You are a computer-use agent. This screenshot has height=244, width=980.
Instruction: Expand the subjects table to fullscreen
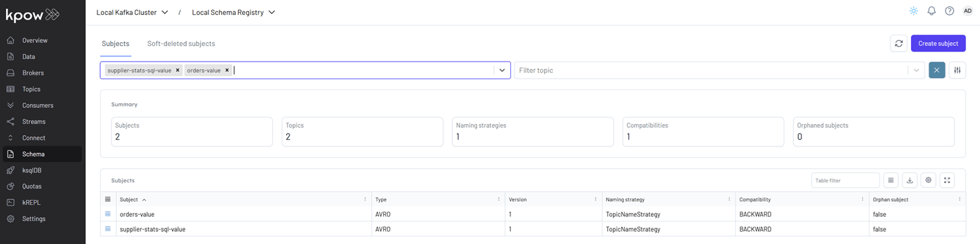tap(948, 180)
